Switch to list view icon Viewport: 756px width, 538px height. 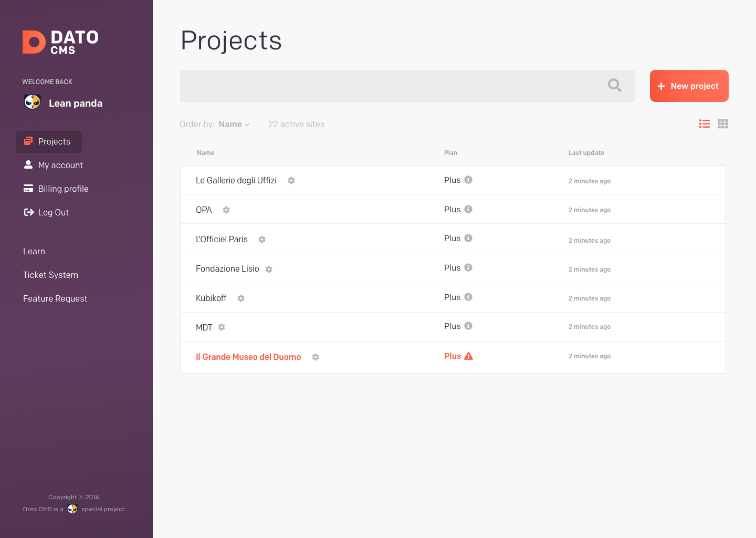705,124
